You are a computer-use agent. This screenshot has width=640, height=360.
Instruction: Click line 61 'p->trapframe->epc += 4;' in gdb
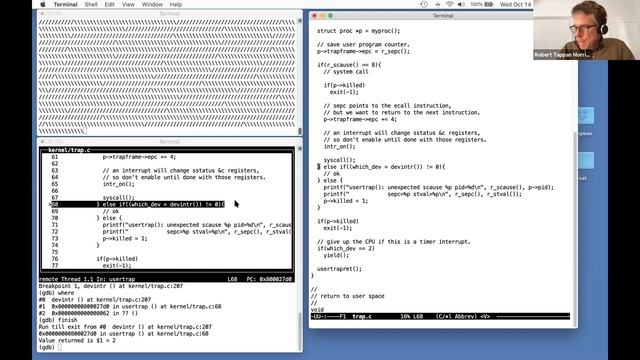click(139, 157)
